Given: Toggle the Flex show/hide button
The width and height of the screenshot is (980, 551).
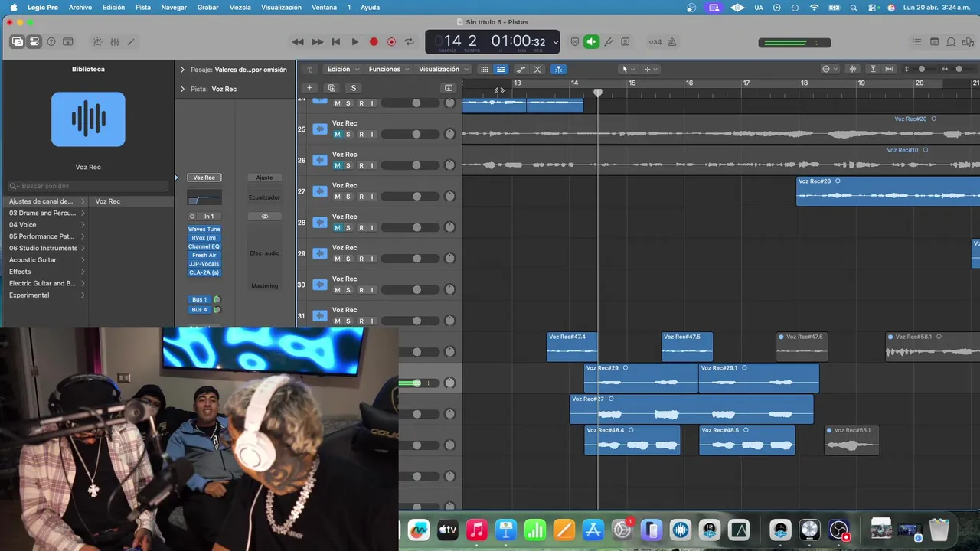Looking at the screenshot, I should (537, 69).
